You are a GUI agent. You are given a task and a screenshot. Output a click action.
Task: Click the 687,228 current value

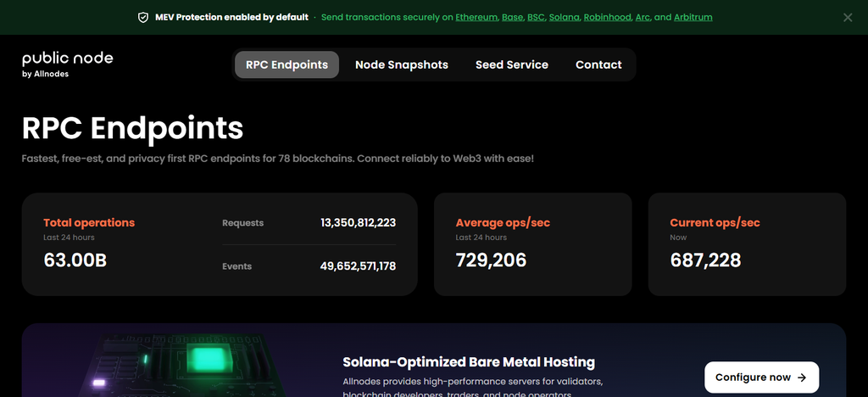click(705, 260)
